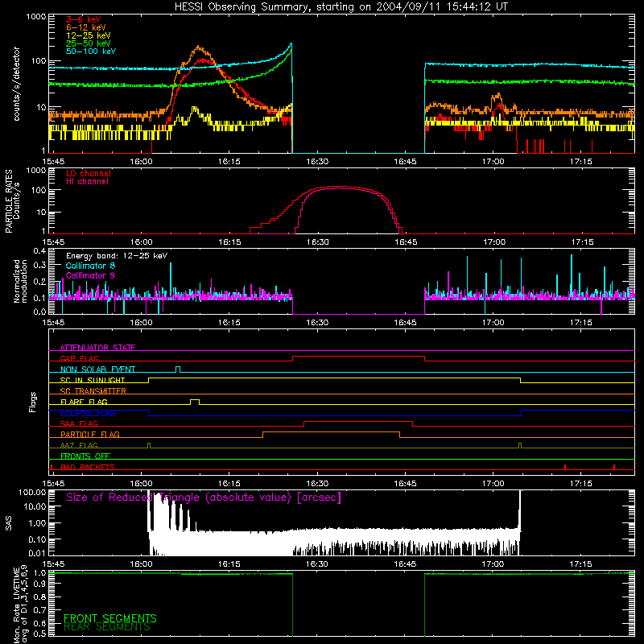
Task: Select the Collimator 8 legend entry
Action: point(90,266)
